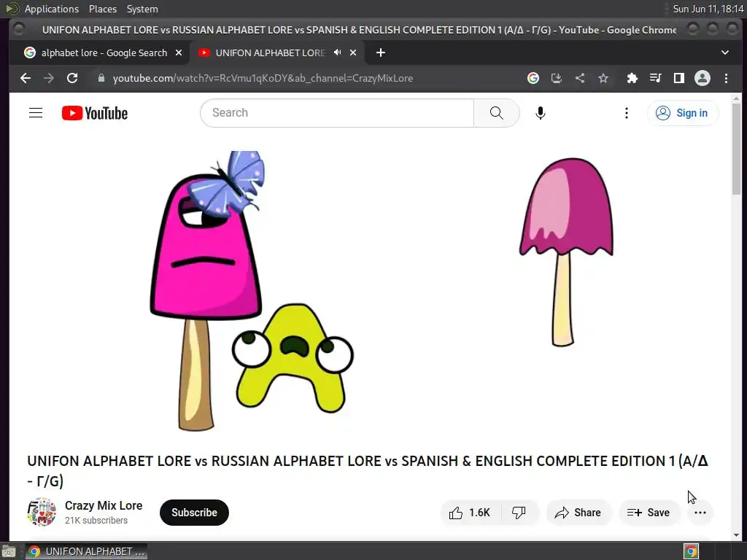This screenshot has height=560, width=747.
Task: Like the video with thumbs up
Action: (x=470, y=513)
